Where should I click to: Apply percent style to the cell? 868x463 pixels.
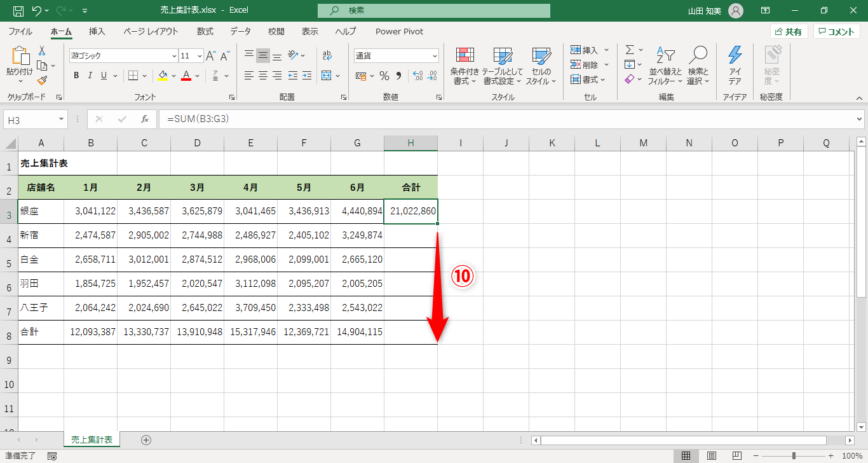click(x=384, y=76)
